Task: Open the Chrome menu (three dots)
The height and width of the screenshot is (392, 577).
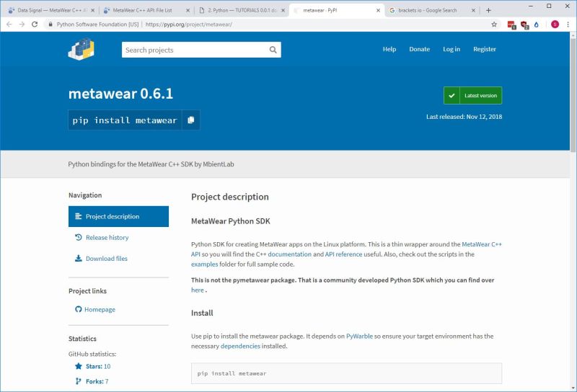Action: (568, 24)
